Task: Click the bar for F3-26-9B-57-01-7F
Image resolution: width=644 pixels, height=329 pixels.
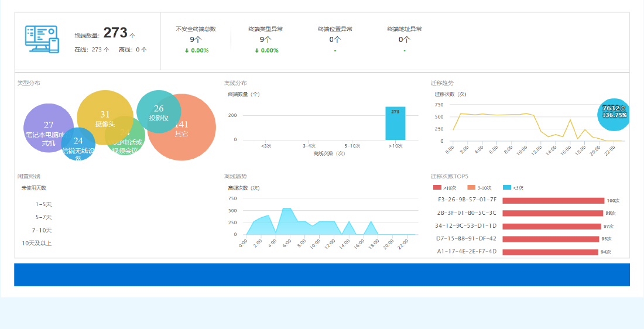Action: (x=553, y=200)
